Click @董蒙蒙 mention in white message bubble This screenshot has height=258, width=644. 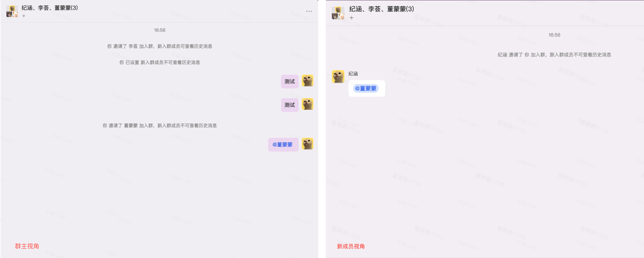click(x=366, y=88)
